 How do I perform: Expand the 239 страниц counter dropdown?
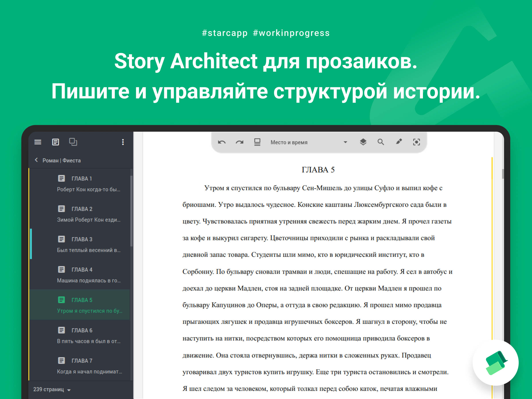point(52,389)
